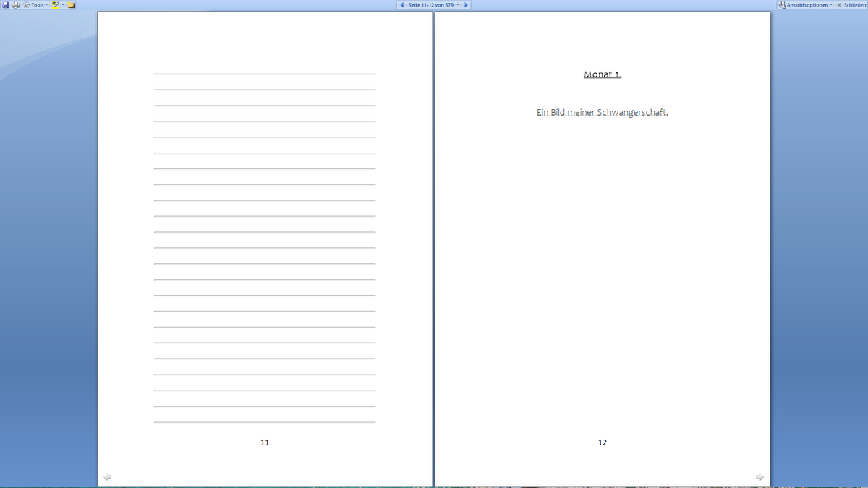Screen dimensions: 868x488
Task: Flip forward using the arrow at the bottom of page 12
Action: [759, 476]
